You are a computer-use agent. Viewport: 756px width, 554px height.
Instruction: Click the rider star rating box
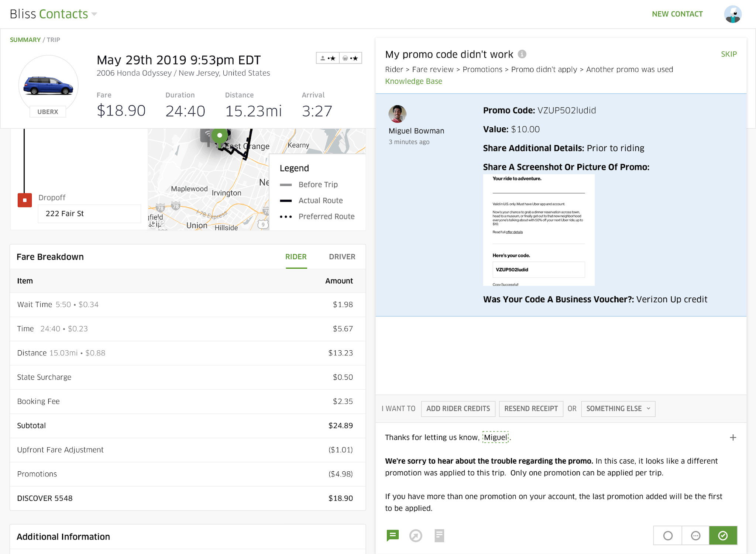point(328,58)
